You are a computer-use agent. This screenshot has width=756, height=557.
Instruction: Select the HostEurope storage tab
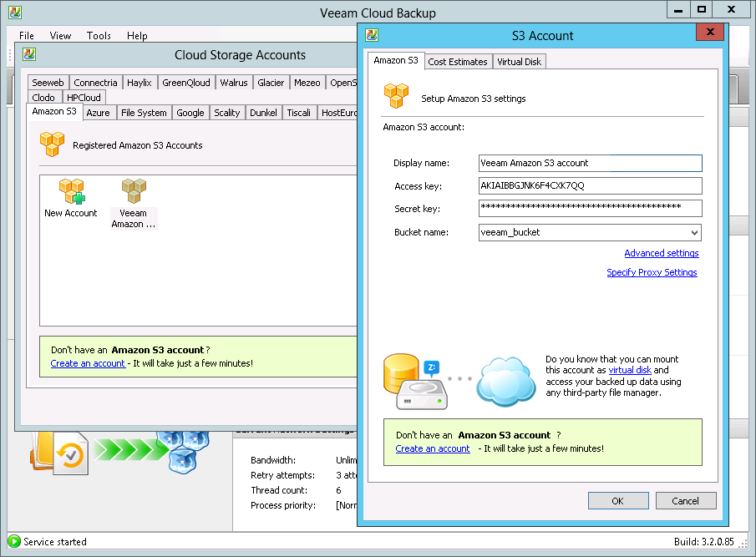click(x=337, y=113)
